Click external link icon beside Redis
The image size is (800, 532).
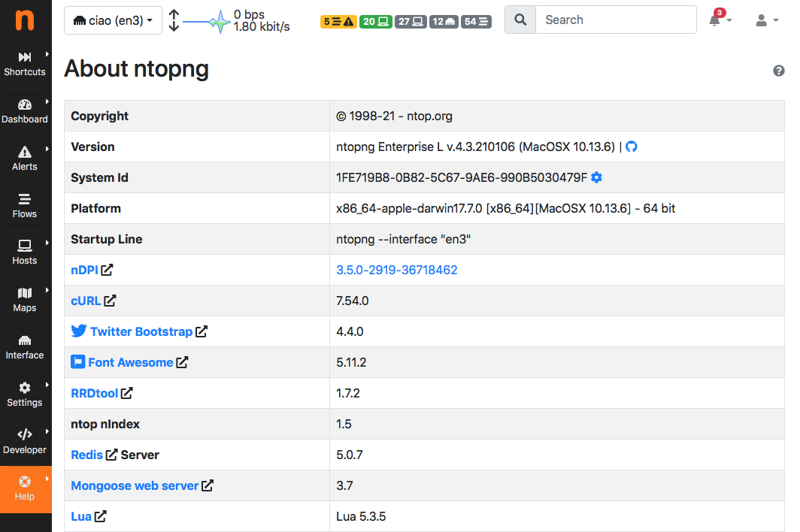point(112,455)
